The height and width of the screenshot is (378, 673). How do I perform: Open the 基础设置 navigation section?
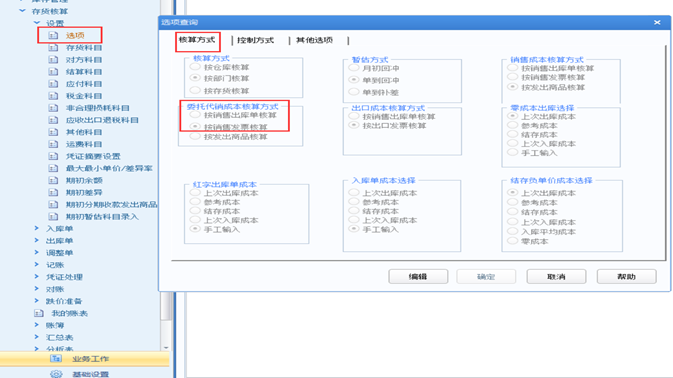85,374
